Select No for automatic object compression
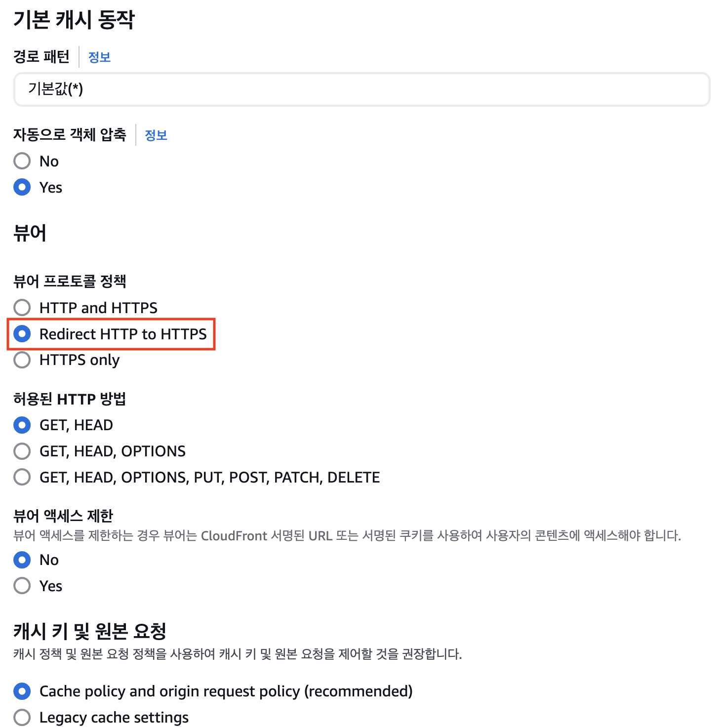 click(x=22, y=161)
